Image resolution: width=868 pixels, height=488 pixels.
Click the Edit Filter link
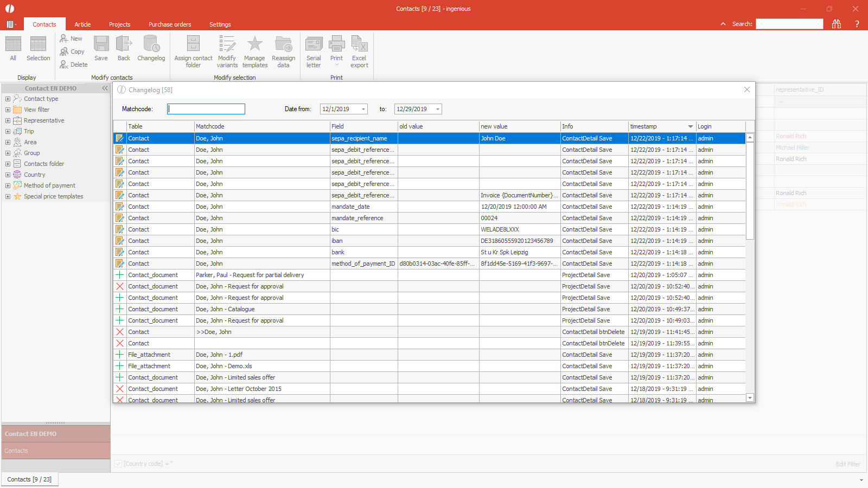pyautogui.click(x=847, y=464)
